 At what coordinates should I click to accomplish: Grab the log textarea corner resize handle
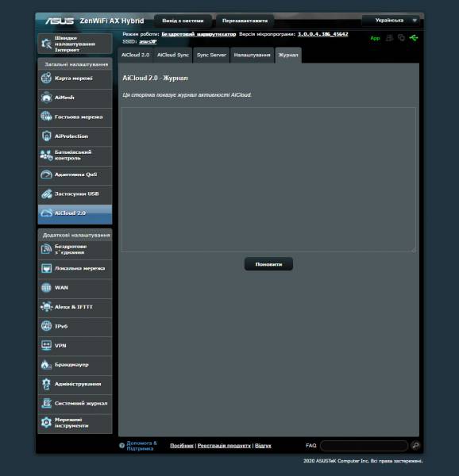pos(414,250)
